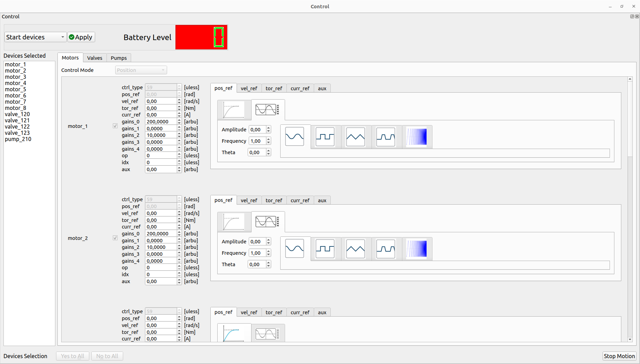This screenshot has height=364, width=640.
Task: Click the Stop Motion button
Action: click(619, 356)
